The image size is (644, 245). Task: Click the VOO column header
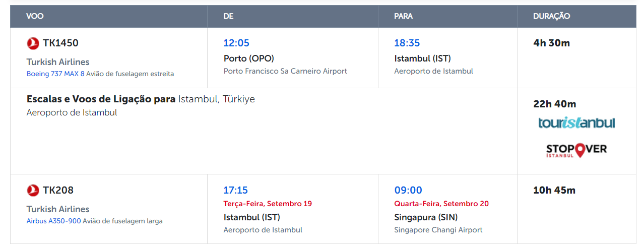click(35, 16)
